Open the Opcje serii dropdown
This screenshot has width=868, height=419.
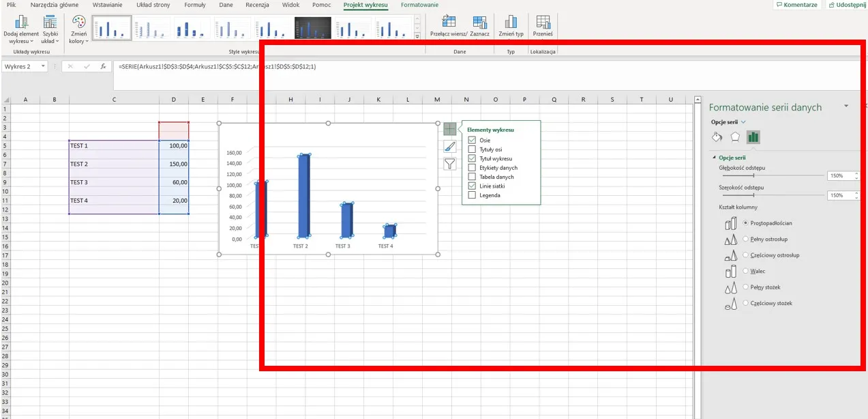coord(744,122)
